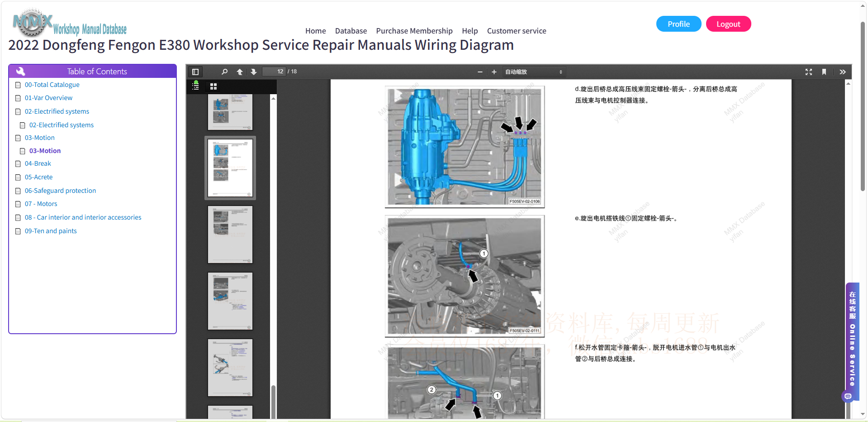Open the online service chat bubble icon
Image resolution: width=868 pixels, height=422 pixels.
tap(848, 396)
